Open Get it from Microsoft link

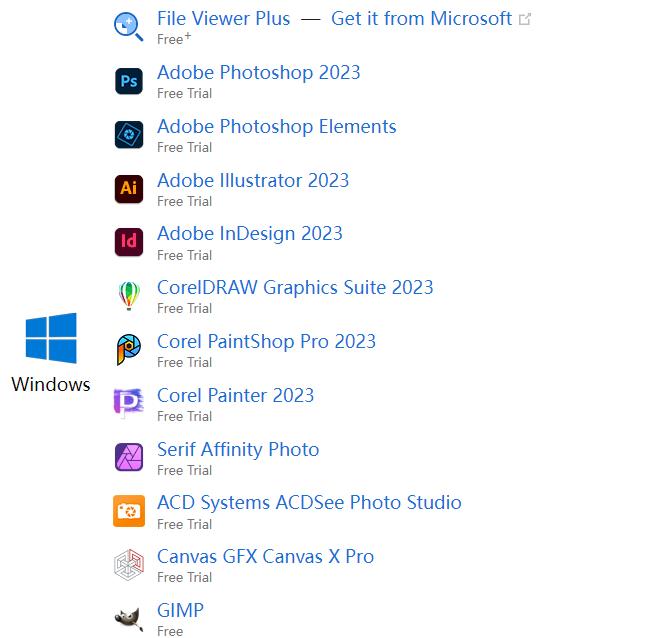pyautogui.click(x=421, y=19)
